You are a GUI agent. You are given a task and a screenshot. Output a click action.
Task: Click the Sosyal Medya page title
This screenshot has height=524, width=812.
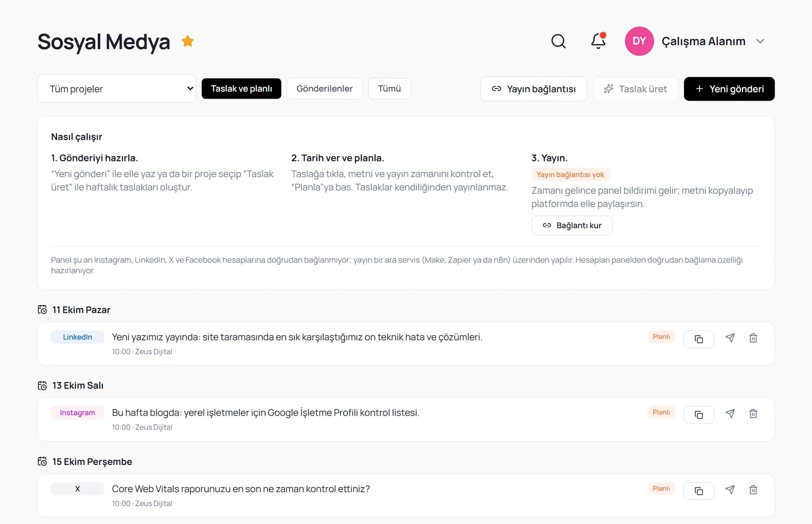point(104,41)
